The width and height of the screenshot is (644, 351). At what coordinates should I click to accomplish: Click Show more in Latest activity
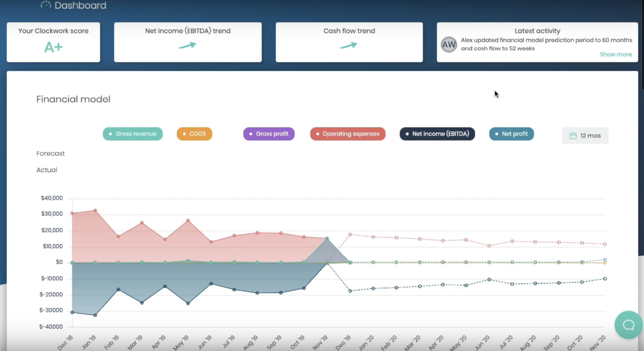(616, 54)
